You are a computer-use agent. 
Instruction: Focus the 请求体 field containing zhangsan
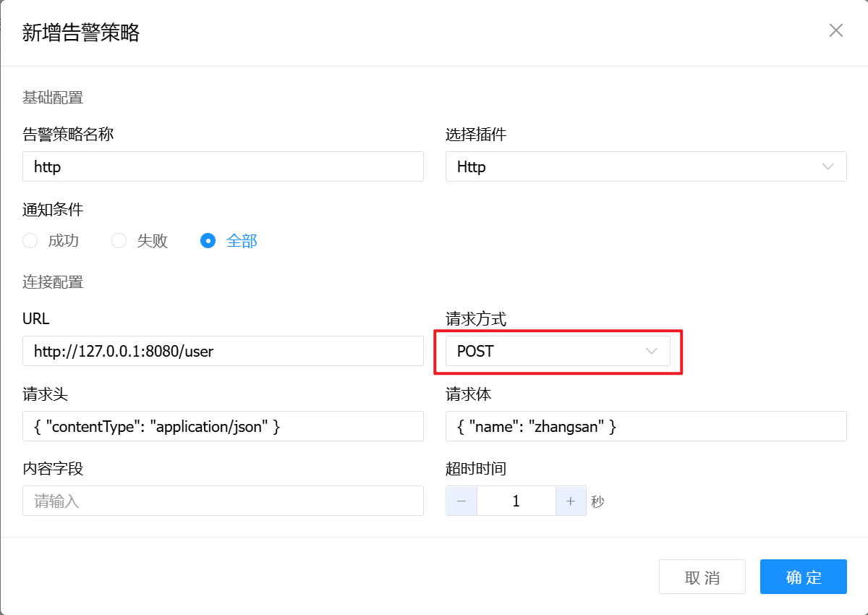(x=645, y=427)
